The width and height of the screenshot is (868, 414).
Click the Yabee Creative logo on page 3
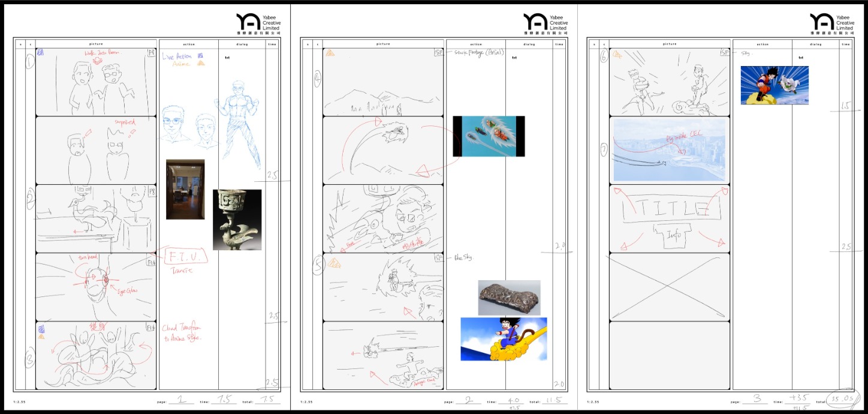click(x=832, y=24)
